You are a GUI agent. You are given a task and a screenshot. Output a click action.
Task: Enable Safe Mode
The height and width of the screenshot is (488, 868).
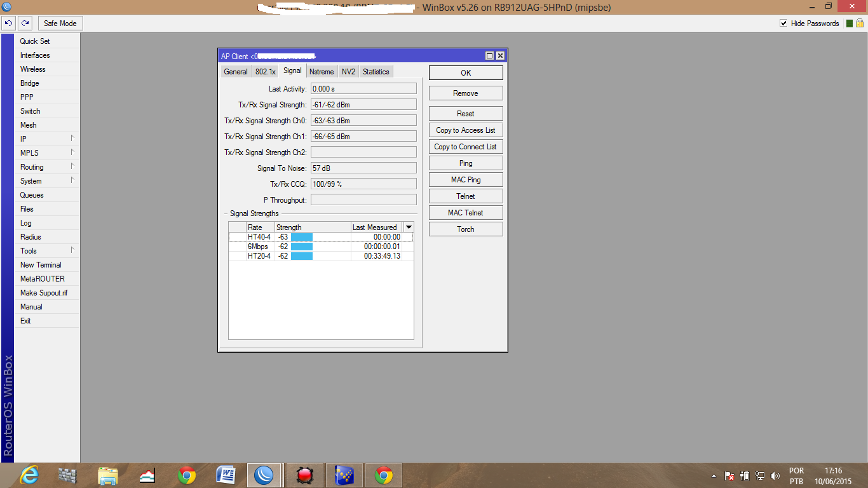[x=60, y=24]
